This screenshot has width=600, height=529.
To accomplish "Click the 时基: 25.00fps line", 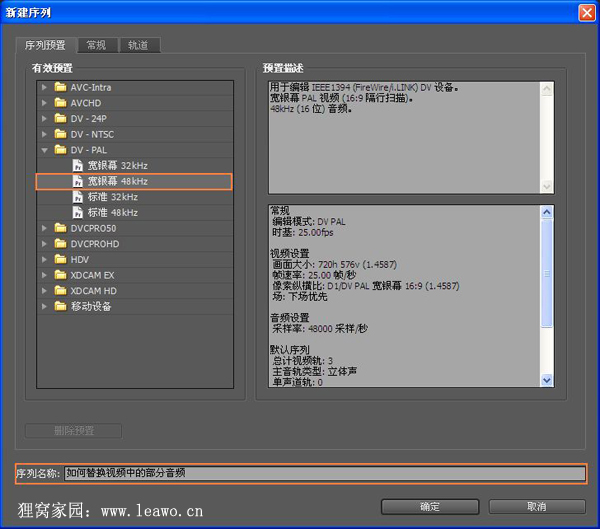I will click(x=303, y=232).
